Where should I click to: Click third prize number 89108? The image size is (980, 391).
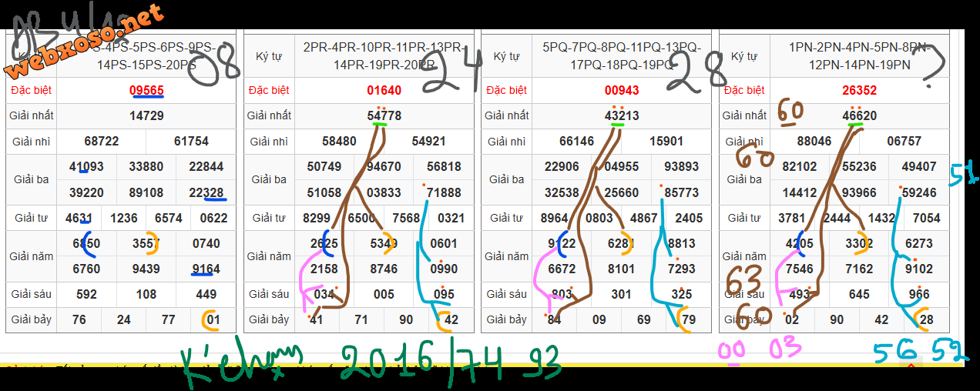coord(146,192)
